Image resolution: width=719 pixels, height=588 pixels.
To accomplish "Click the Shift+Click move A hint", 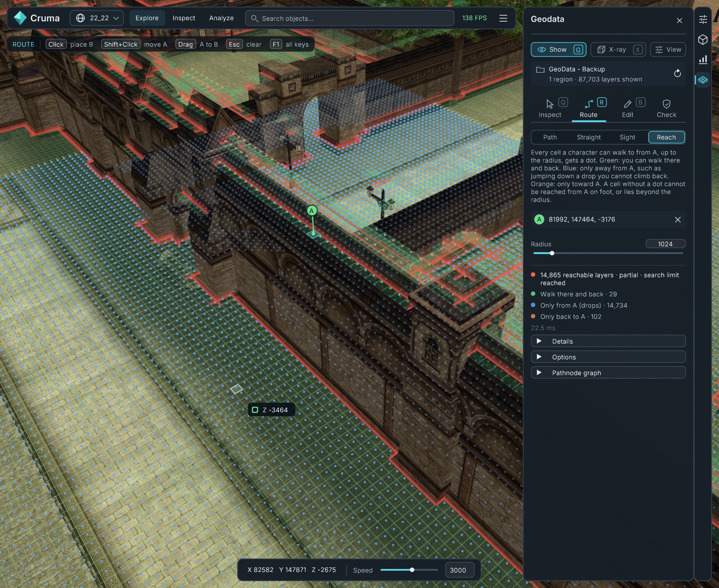I will tap(134, 44).
